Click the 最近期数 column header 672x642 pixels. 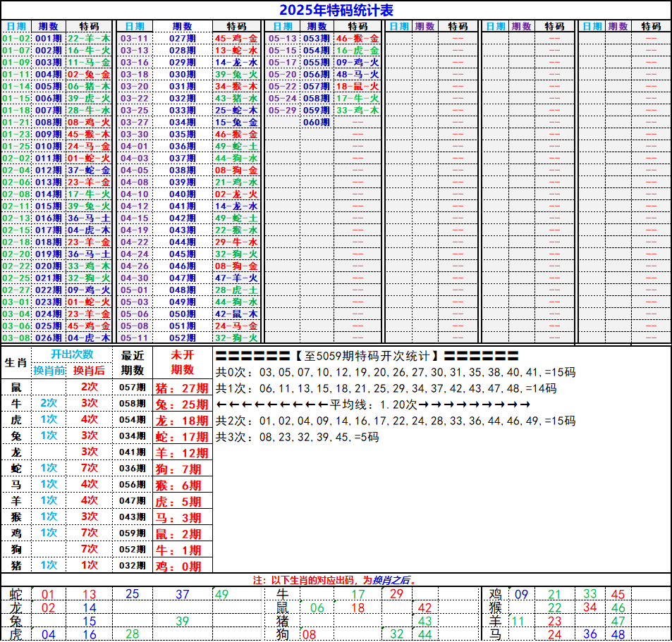click(133, 362)
